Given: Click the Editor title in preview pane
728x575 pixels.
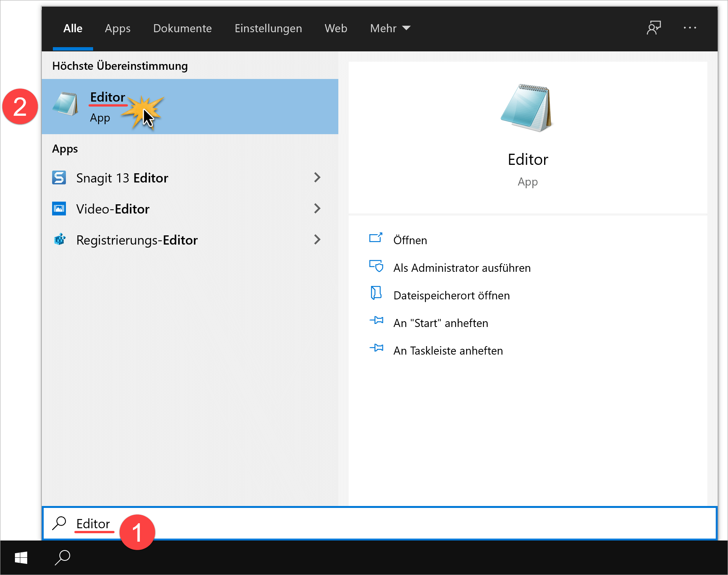Looking at the screenshot, I should 528,159.
